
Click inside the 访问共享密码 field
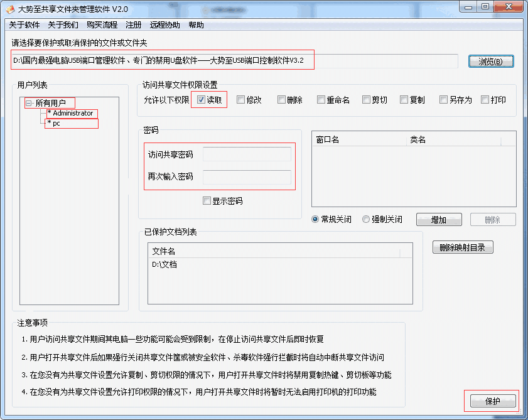pos(247,154)
